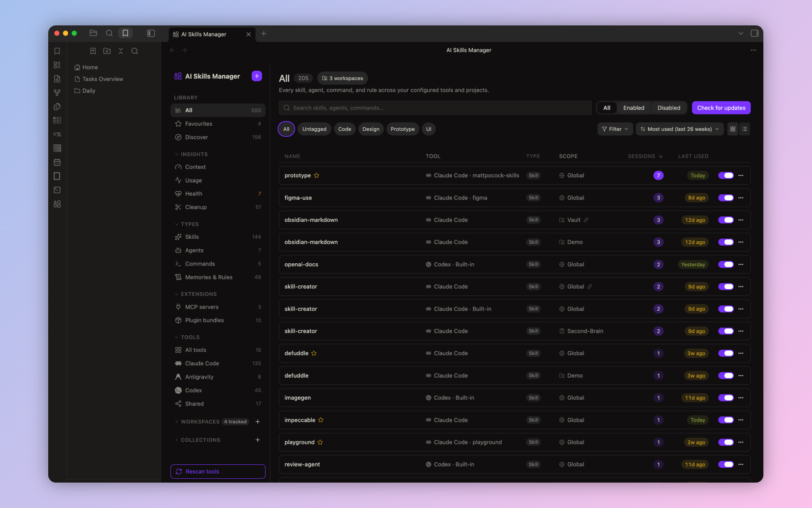812x508 pixels.
Task: Click the graph view icon in left ribbon
Action: pos(57,93)
